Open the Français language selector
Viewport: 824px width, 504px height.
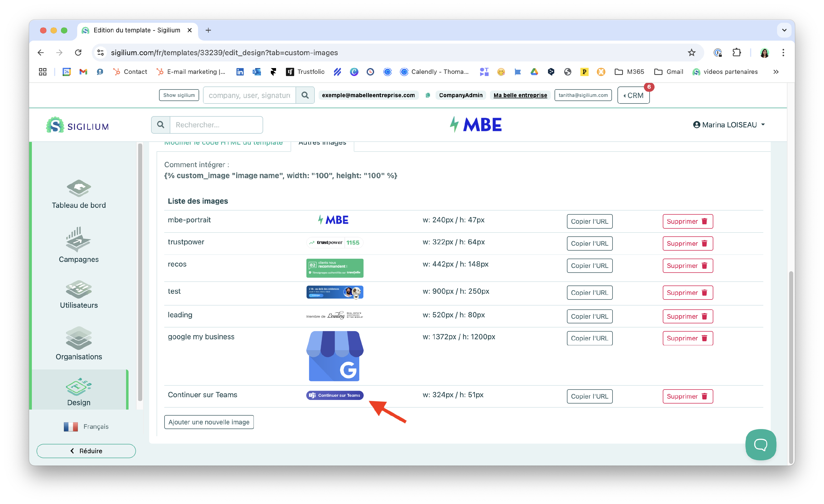[86, 427]
